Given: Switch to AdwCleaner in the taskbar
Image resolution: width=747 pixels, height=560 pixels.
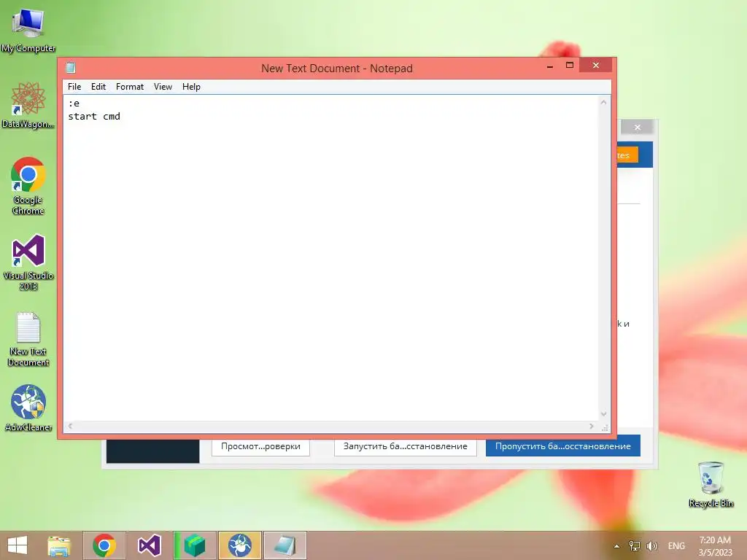Looking at the screenshot, I should 239,545.
